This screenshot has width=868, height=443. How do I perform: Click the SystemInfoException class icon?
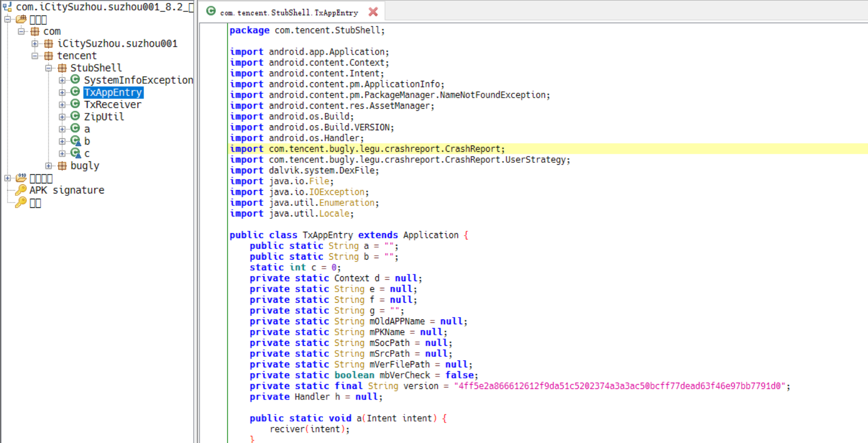(x=75, y=80)
